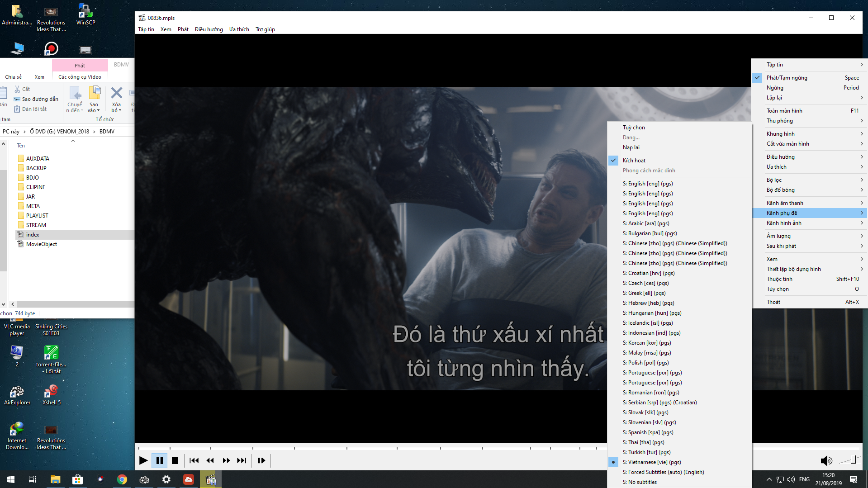Image resolution: width=868 pixels, height=488 pixels.
Task: Open the AirExplorer desktop icon
Action: [17, 395]
